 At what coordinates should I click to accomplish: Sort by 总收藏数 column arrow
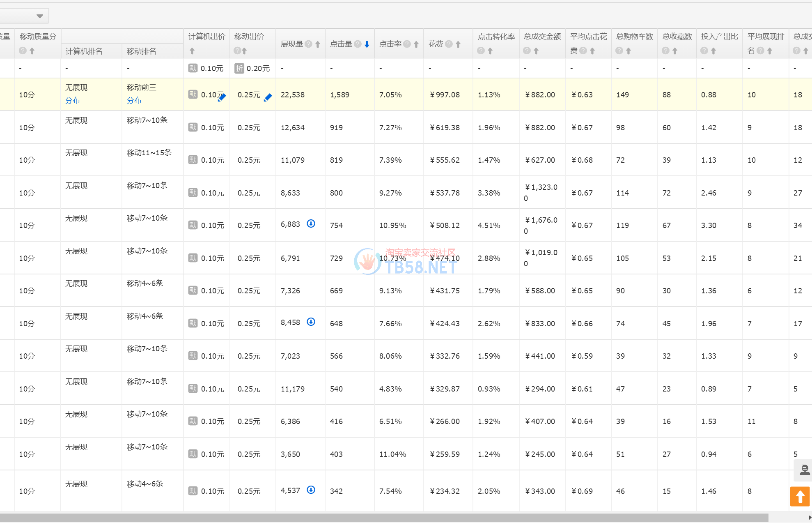[x=675, y=51]
